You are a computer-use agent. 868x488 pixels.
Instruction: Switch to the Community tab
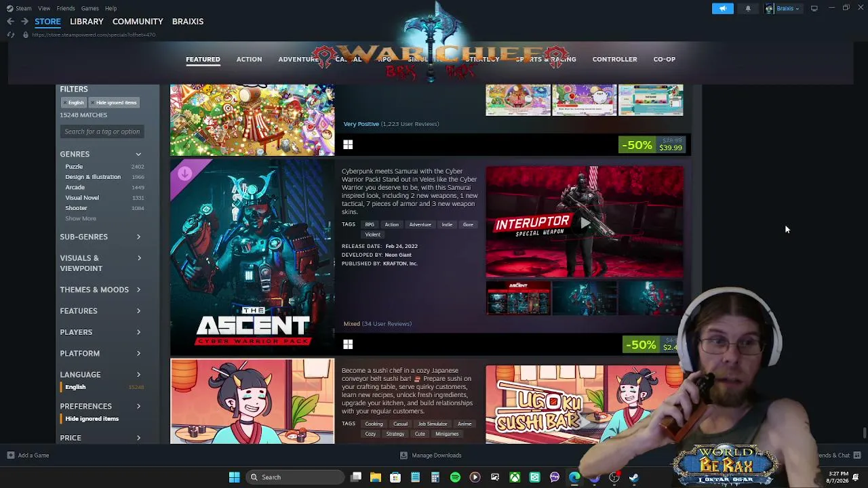tap(138, 22)
